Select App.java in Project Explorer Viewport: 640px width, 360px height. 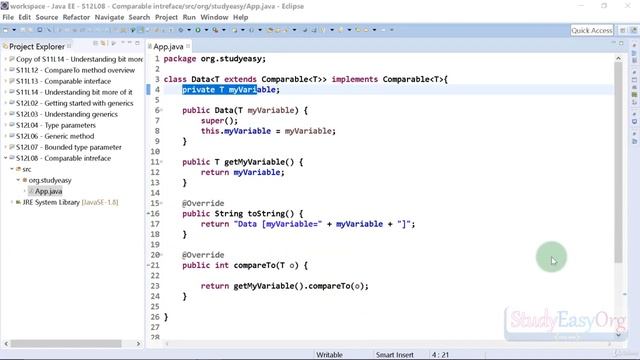point(48,191)
